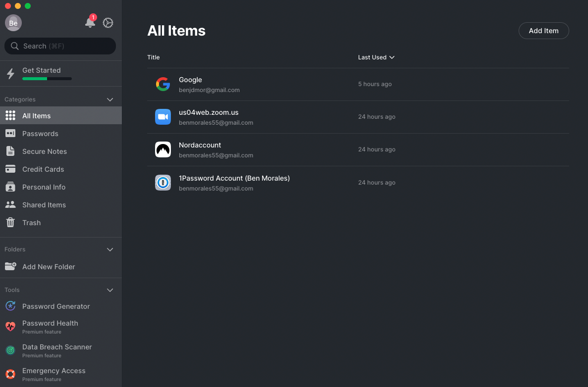Viewport: 588px width, 387px height.
Task: Open the Credit Cards category
Action: click(x=43, y=169)
